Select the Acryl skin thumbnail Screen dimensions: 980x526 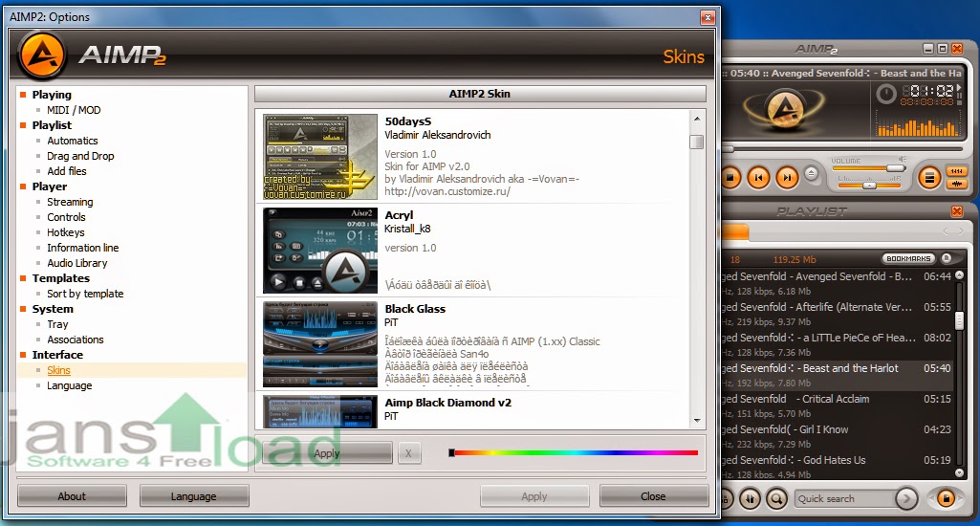tap(320, 251)
